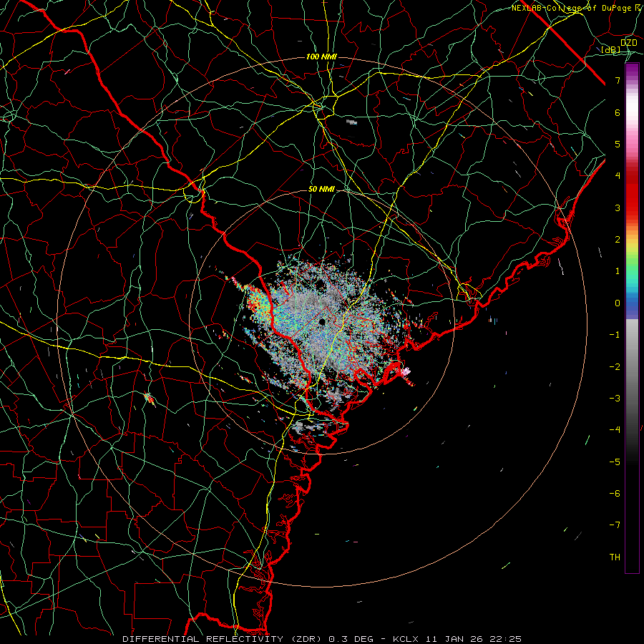Select the "0.3 DEG" elevation text
Image resolution: width=644 pixels, height=644 pixels.
point(351,639)
